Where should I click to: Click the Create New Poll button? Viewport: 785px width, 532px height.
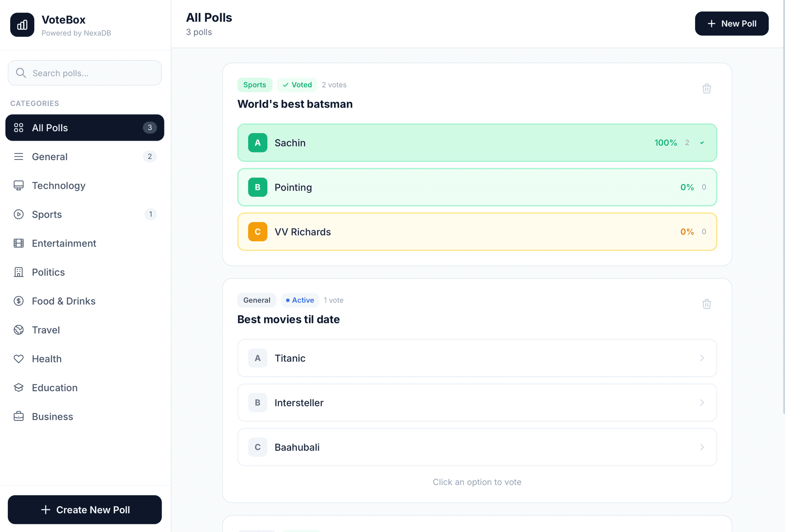tap(85, 510)
